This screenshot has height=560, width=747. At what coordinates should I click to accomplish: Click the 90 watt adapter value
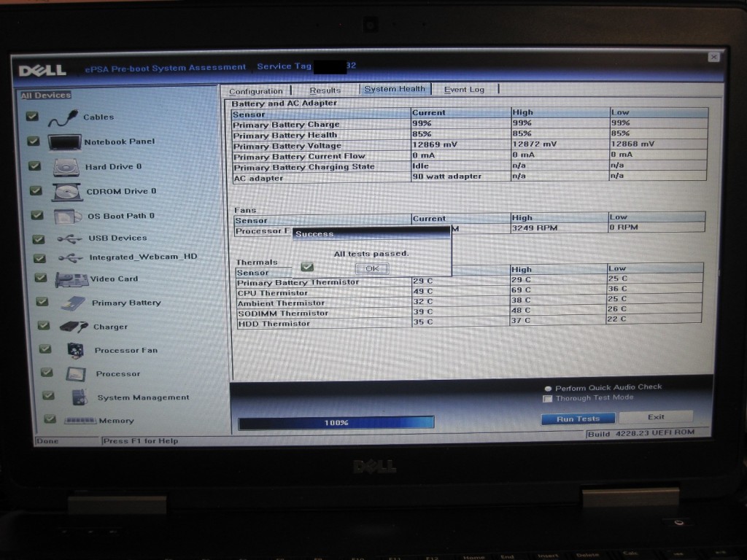[x=447, y=176]
